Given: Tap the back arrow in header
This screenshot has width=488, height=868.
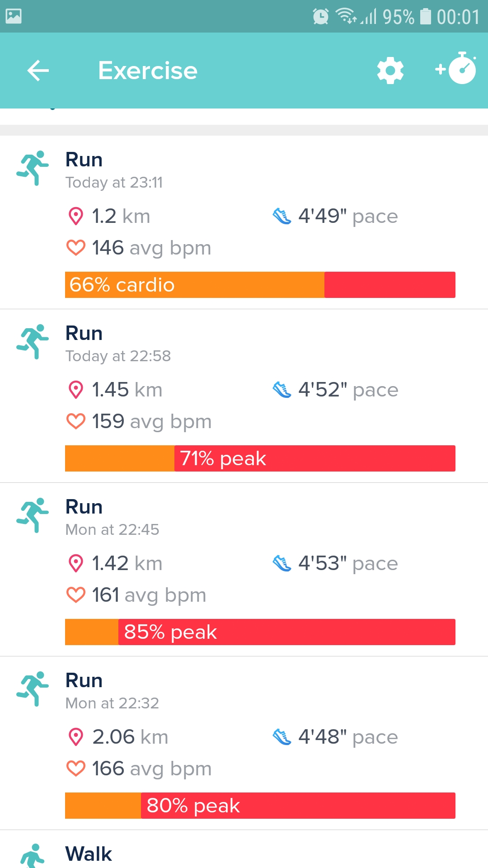Looking at the screenshot, I should pyautogui.click(x=38, y=71).
